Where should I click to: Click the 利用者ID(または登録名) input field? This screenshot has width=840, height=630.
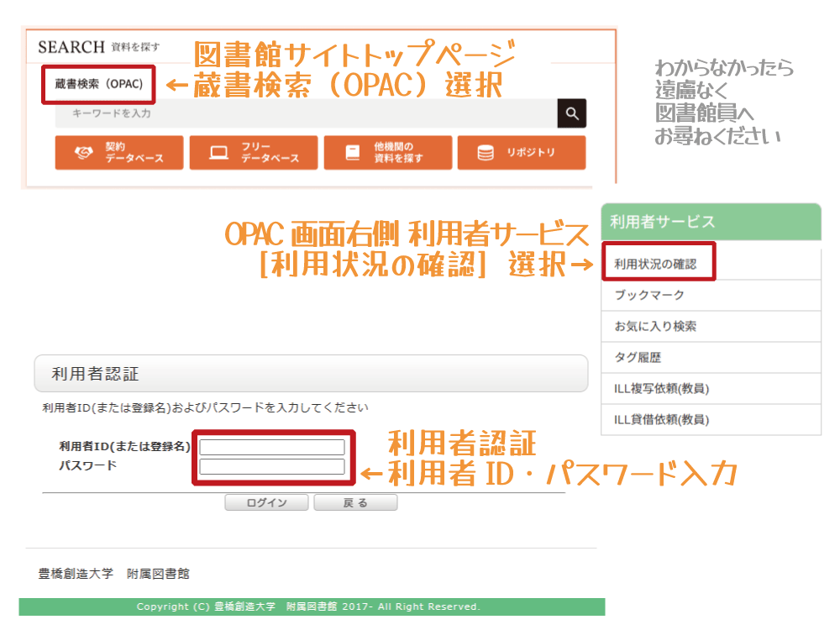coord(272,447)
